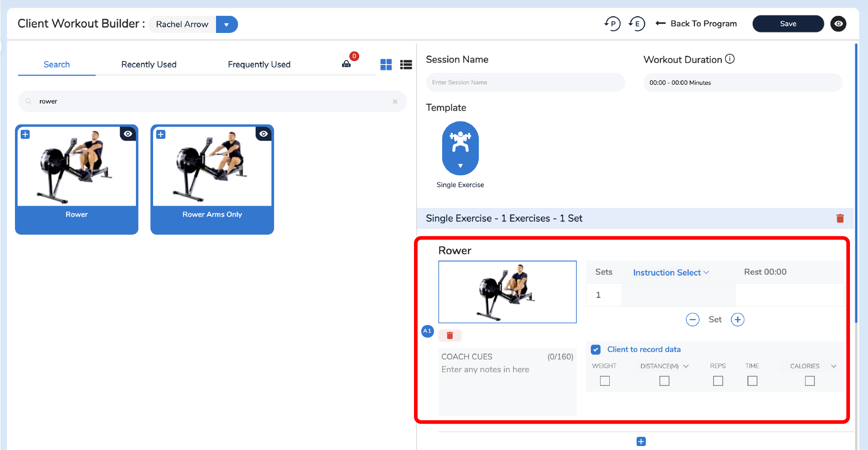Image resolution: width=868 pixels, height=450 pixels.
Task: Click the search magnifier icon
Action: (x=29, y=102)
